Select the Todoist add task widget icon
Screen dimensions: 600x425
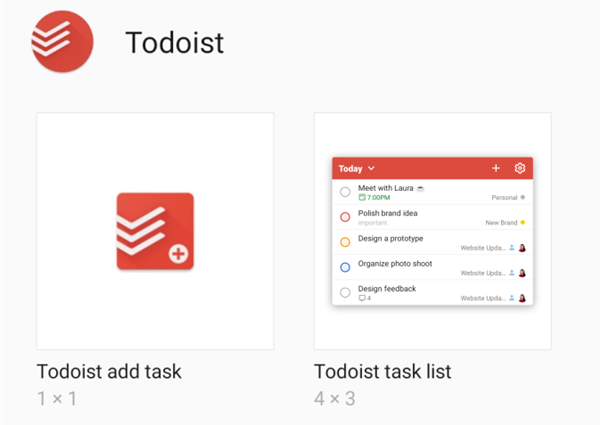[155, 231]
